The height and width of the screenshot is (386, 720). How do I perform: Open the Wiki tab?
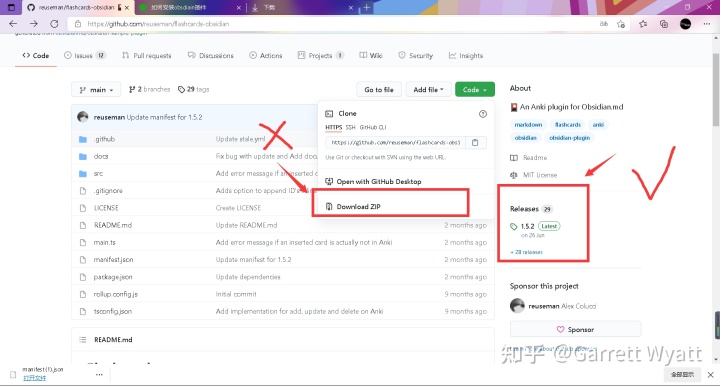371,56
